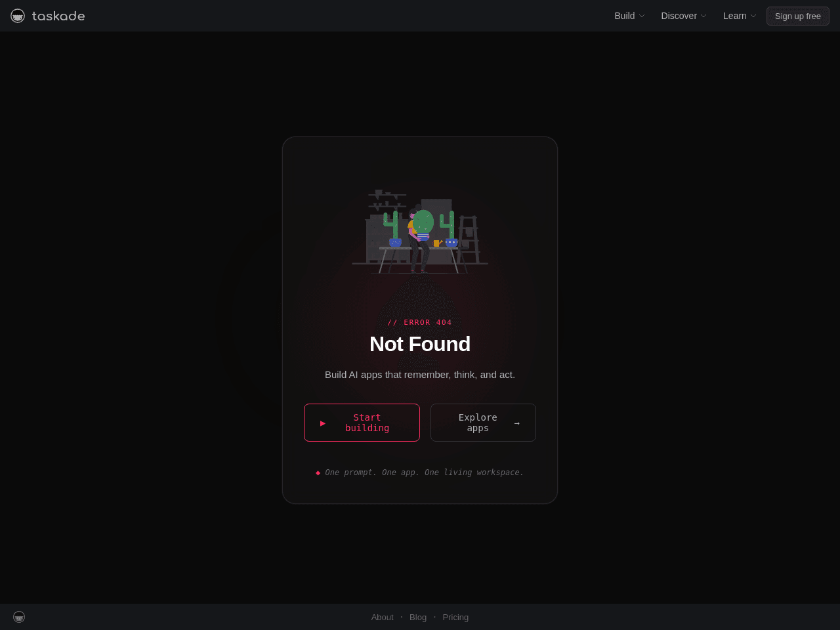Open the Blog footer link
840x630 pixels.
coord(418,617)
